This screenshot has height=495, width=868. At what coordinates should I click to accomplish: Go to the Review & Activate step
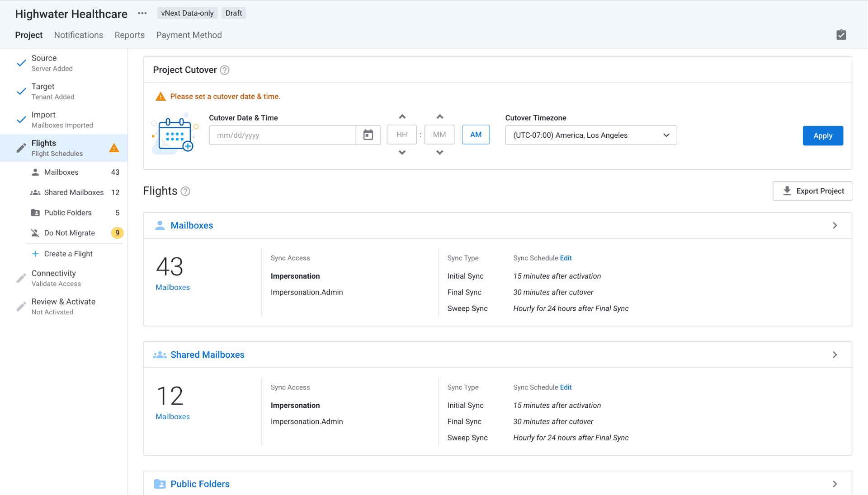[x=64, y=307]
